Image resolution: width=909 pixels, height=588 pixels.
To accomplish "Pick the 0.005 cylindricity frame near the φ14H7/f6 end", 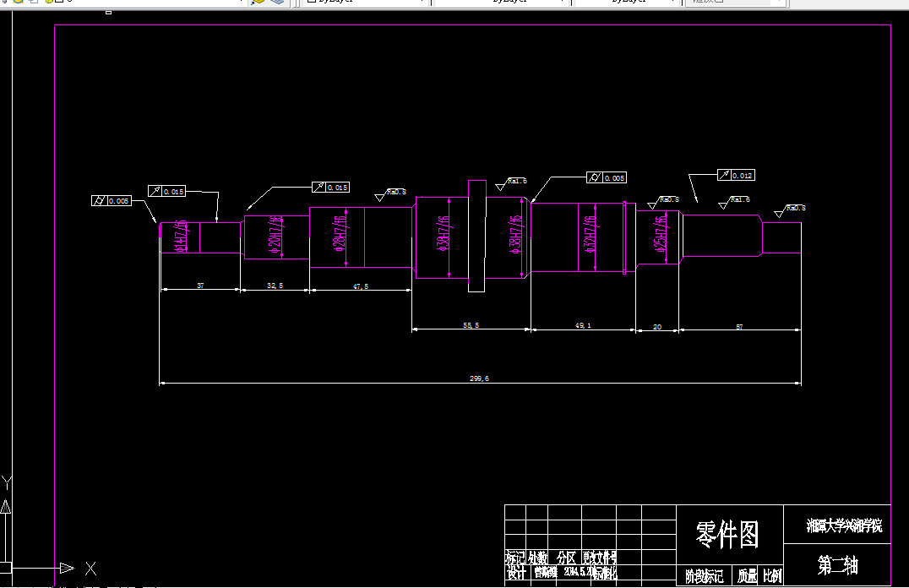I will point(112,200).
